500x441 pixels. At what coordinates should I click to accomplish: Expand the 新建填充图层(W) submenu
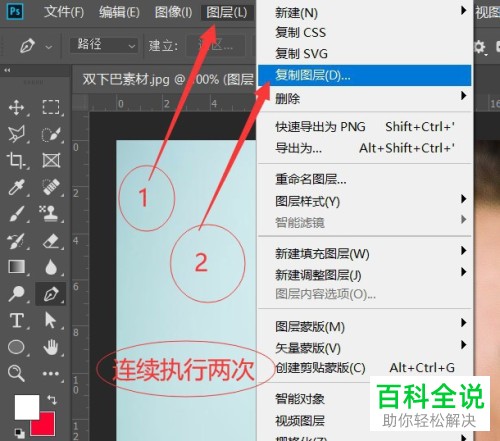pos(463,250)
